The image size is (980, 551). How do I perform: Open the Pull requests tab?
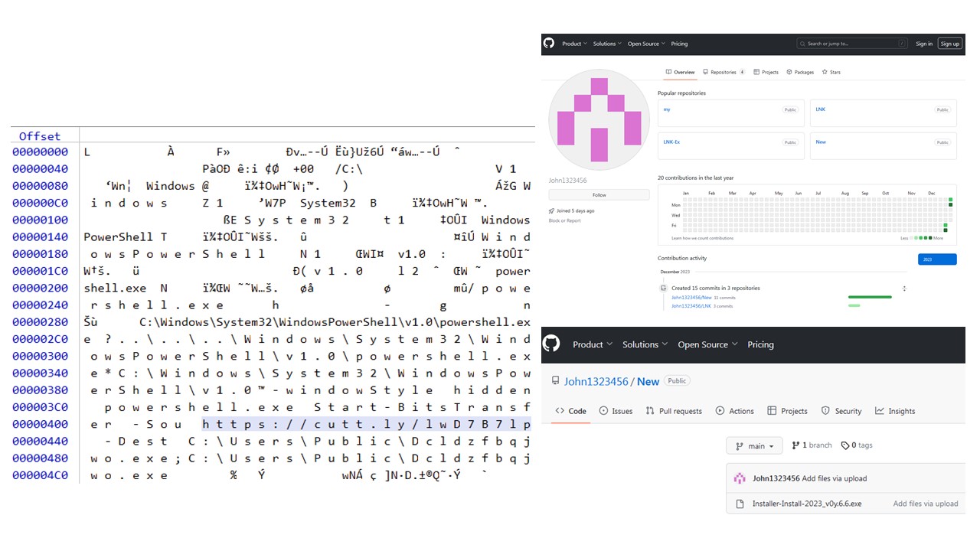tap(673, 411)
